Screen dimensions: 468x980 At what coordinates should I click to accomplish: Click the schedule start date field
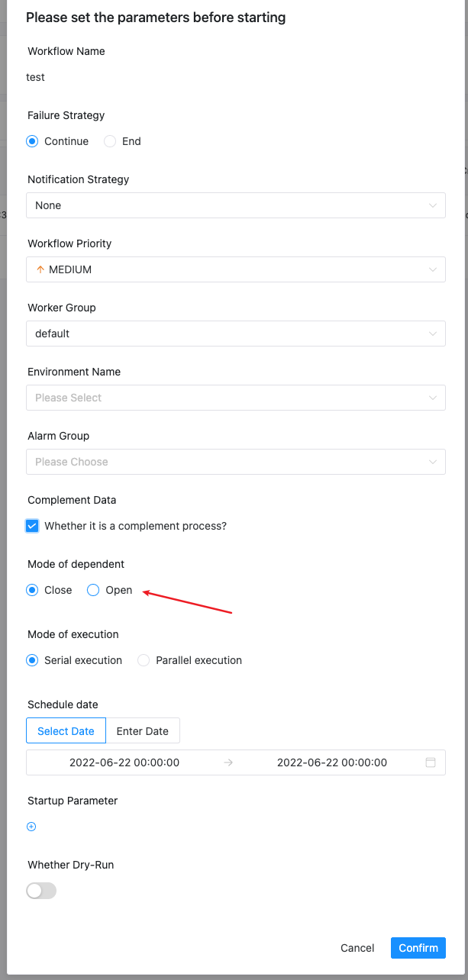(x=124, y=762)
